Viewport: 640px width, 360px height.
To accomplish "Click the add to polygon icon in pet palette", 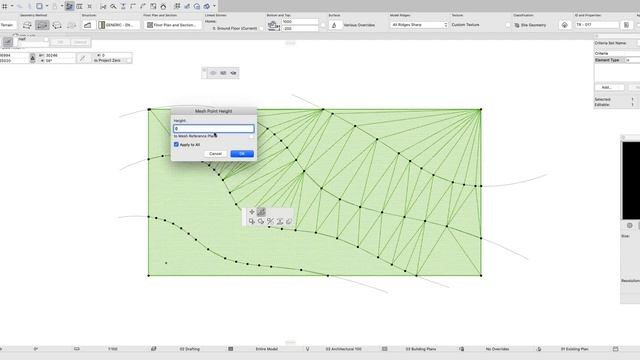I will pos(252,221).
